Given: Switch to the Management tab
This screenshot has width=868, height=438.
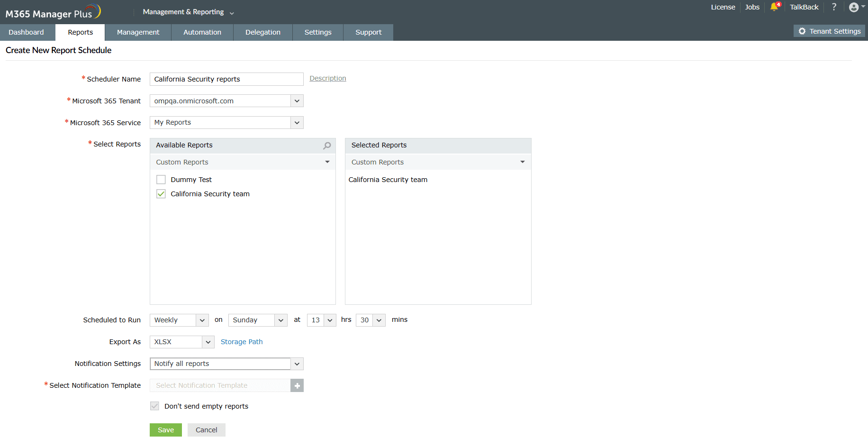Looking at the screenshot, I should [138, 32].
